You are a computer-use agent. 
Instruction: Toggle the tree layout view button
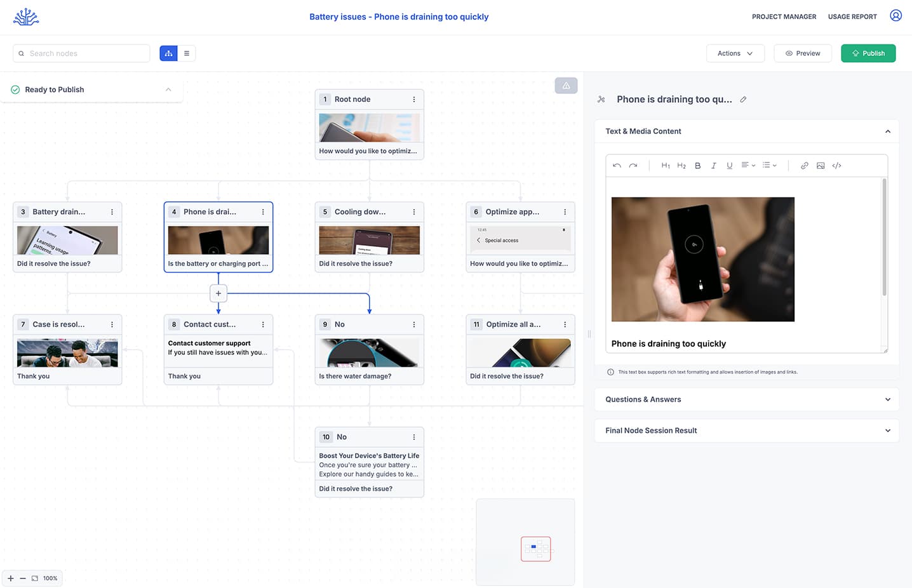click(168, 53)
